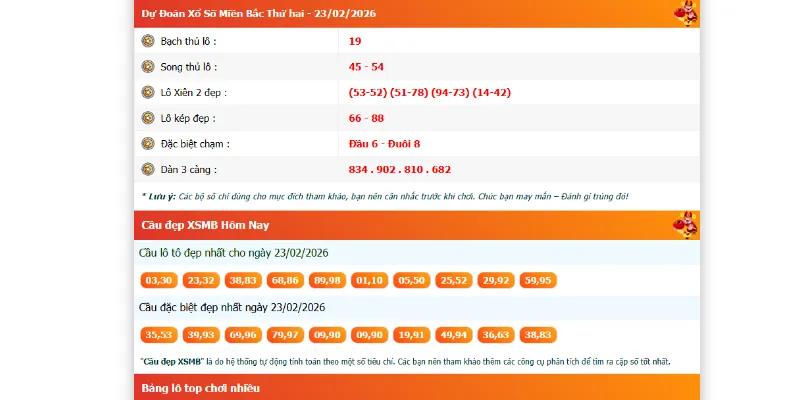Click the Bạch thủ lô number 19
This screenshot has width=800, height=400.
355,41
